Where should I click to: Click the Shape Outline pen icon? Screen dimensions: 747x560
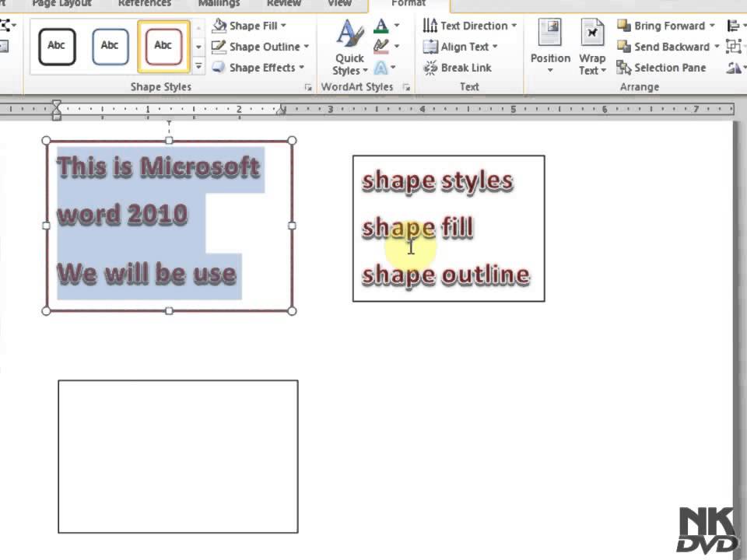[x=219, y=46]
